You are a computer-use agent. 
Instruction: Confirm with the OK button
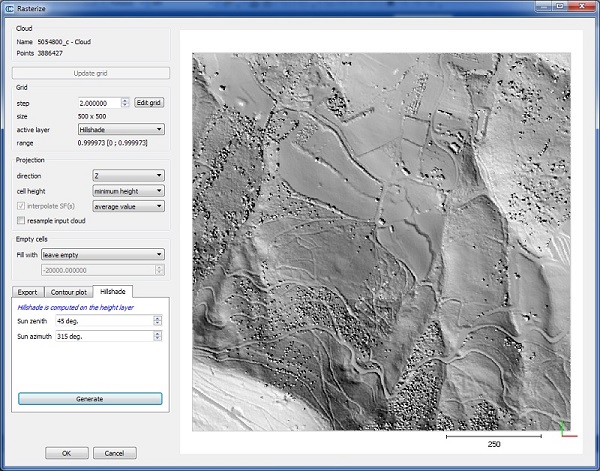click(67, 453)
